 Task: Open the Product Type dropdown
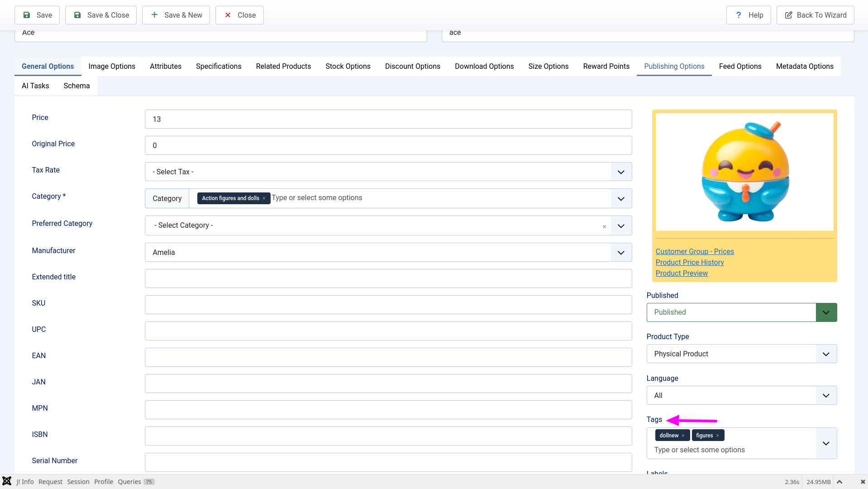click(x=826, y=354)
